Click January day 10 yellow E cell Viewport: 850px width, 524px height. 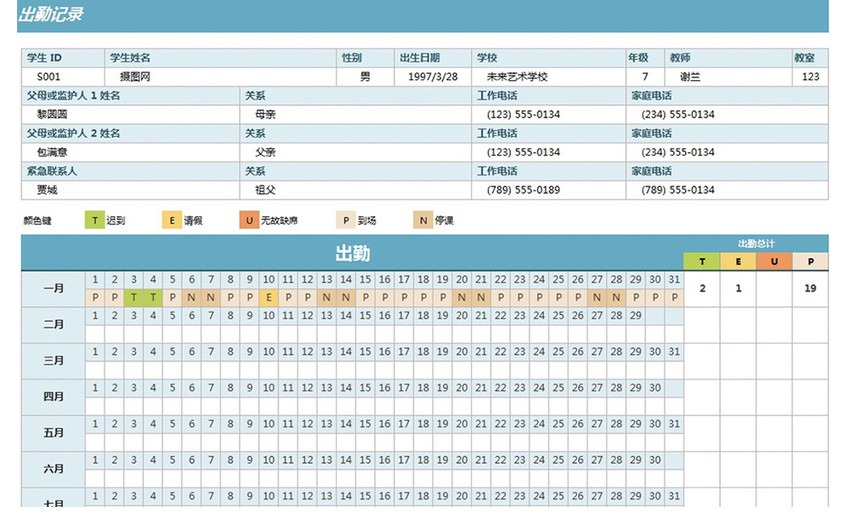click(x=268, y=297)
